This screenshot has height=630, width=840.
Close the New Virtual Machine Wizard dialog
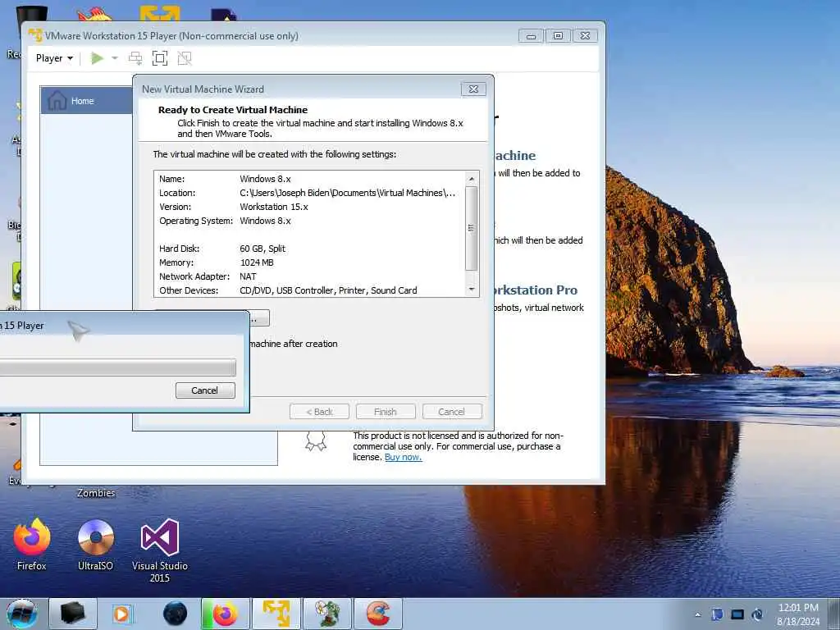[x=473, y=89]
